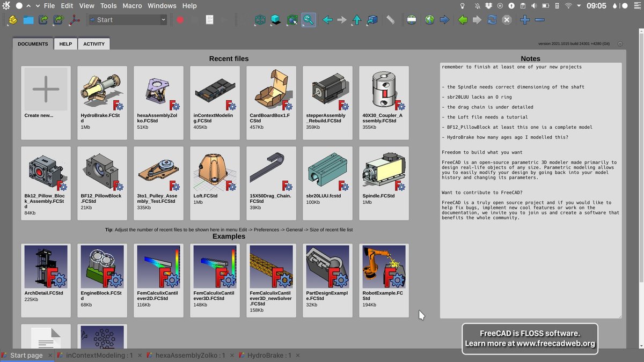
Task: Open the File menu
Action: [x=49, y=5]
